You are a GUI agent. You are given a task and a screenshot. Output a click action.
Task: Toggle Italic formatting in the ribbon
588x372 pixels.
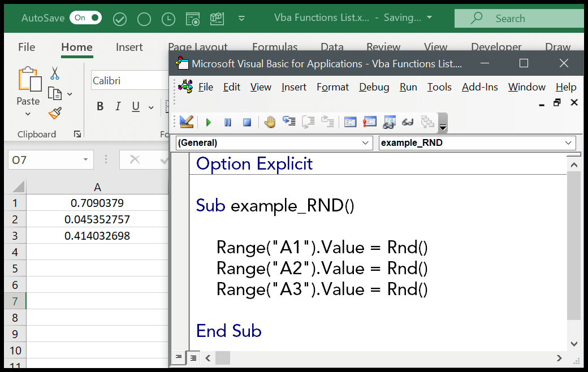tap(118, 106)
